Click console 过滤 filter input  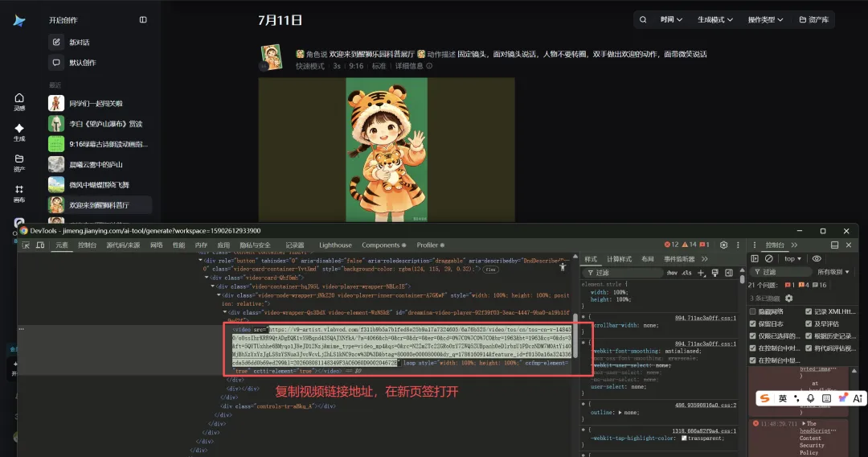[780, 272]
